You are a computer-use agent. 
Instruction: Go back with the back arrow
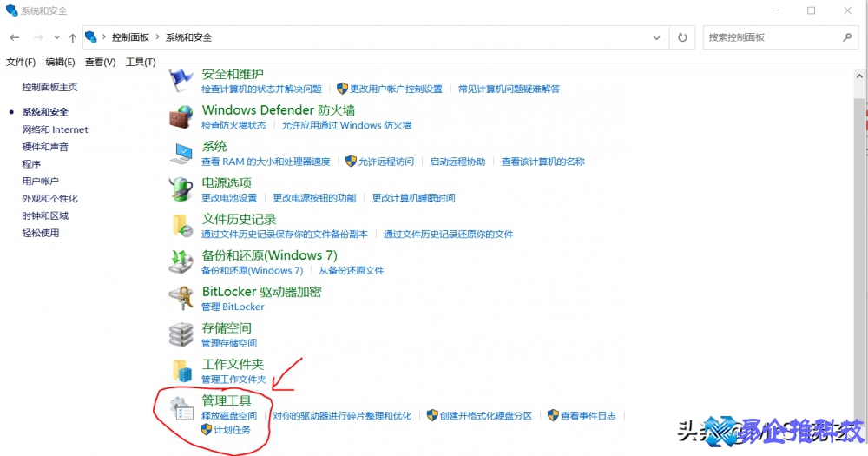(x=15, y=37)
